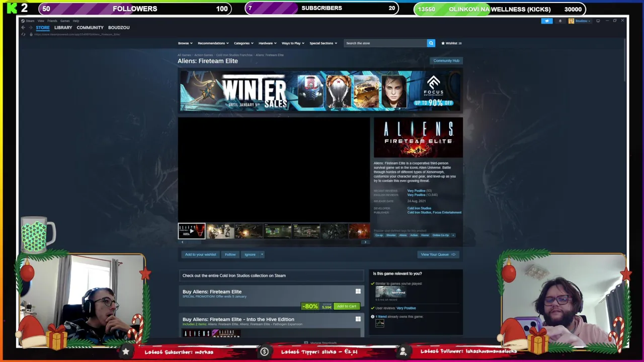
Task: Open Cold Iron Studios developer link
Action: [x=419, y=208]
